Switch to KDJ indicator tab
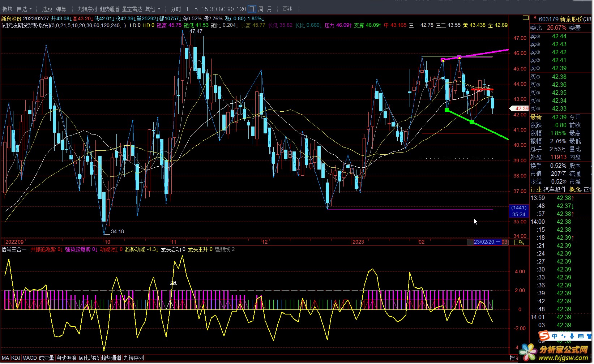The height and width of the screenshot is (364, 594). tap(16, 358)
